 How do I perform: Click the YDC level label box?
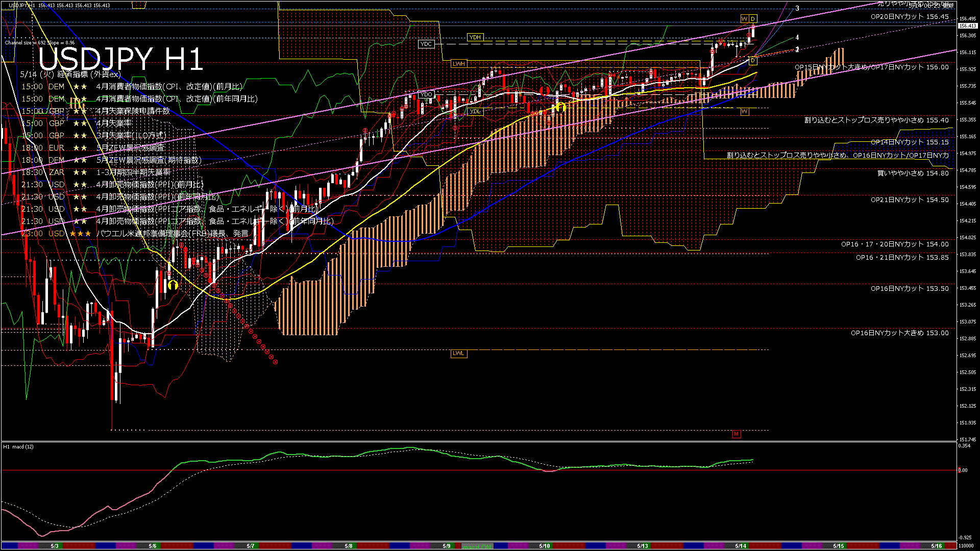426,44
